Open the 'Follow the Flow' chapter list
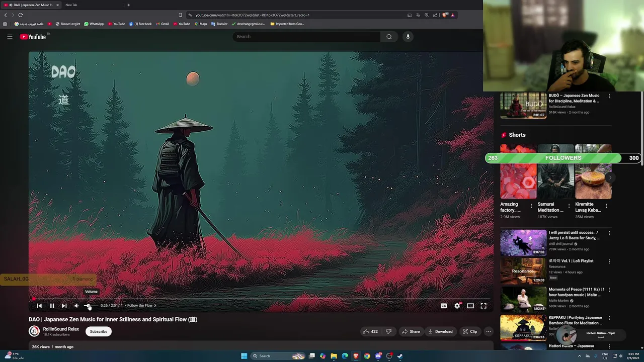The image size is (644, 362). [141, 306]
